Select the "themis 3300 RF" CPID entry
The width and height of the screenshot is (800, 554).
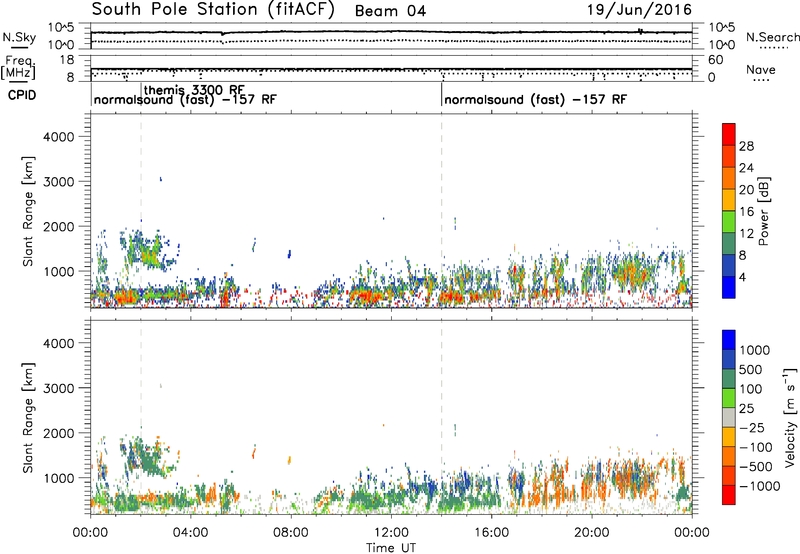(194, 90)
